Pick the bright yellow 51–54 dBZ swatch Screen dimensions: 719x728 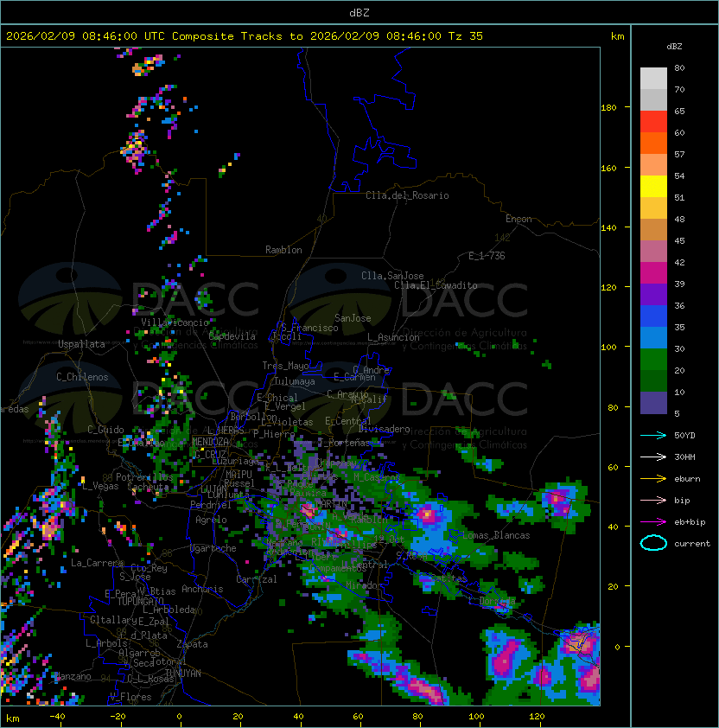(x=653, y=187)
